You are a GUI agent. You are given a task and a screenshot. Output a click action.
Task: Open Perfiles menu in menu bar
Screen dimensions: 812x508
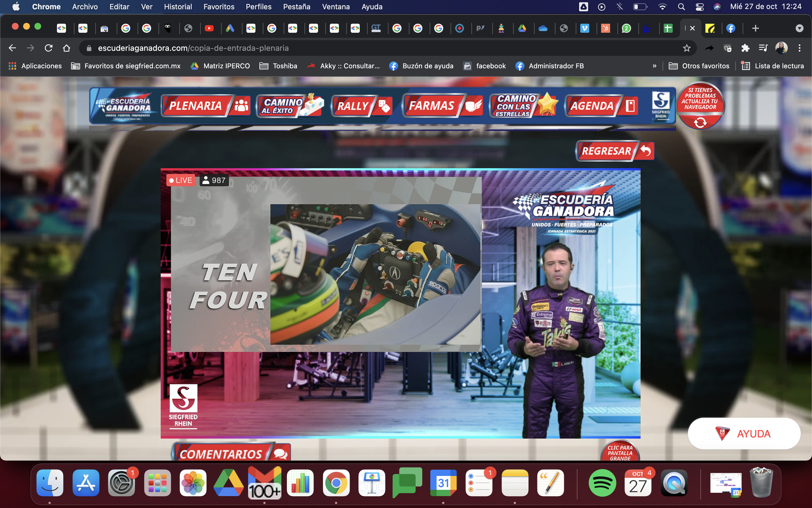click(x=258, y=7)
